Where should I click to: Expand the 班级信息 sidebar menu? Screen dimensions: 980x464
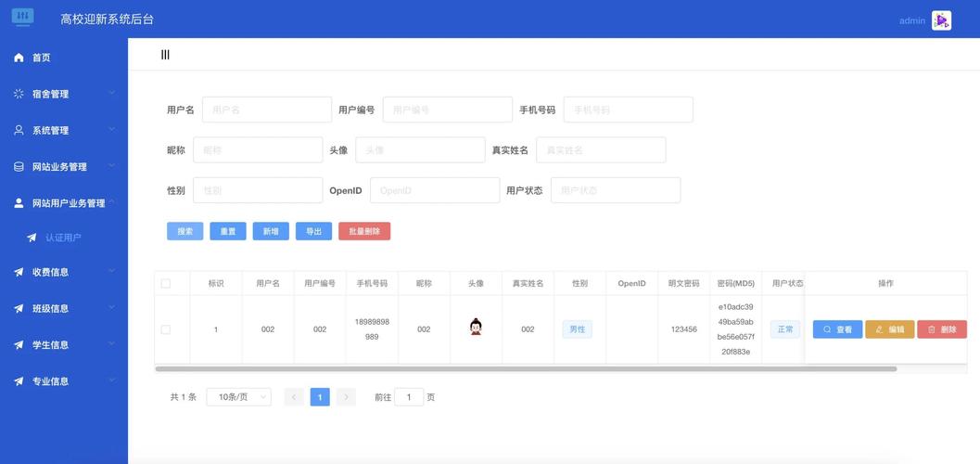pos(63,308)
